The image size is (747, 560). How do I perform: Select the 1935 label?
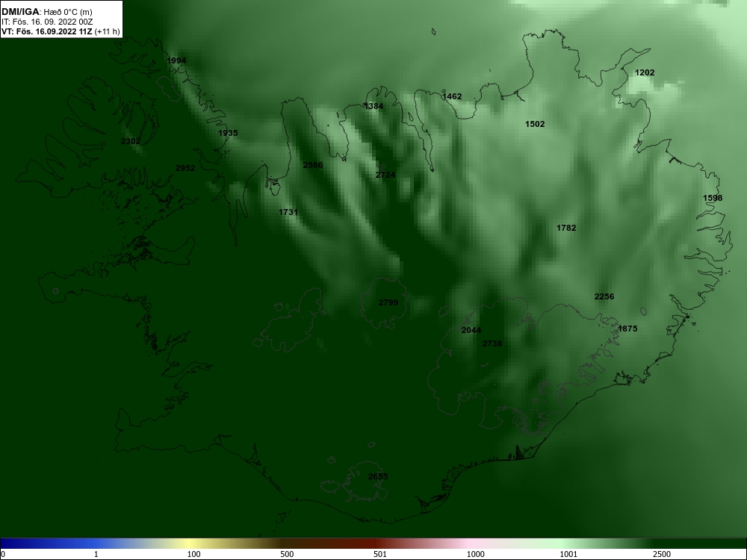pos(228,133)
